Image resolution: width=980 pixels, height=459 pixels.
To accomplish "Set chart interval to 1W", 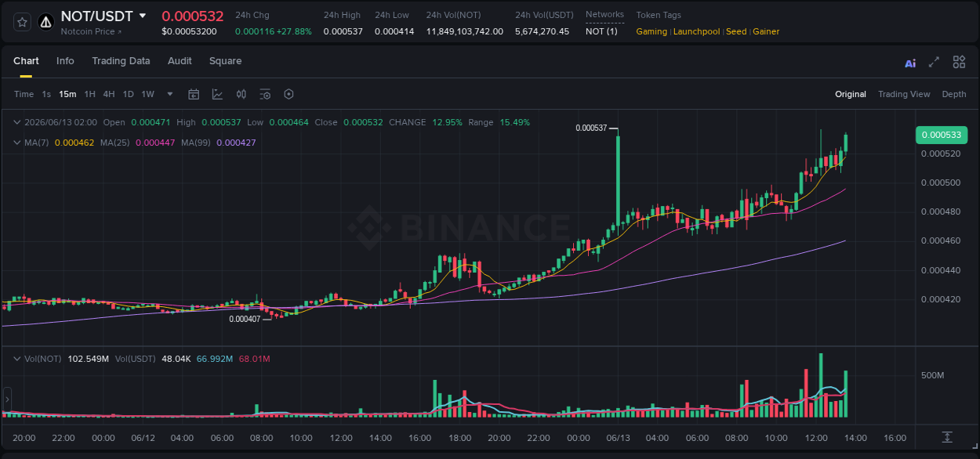I will pyautogui.click(x=147, y=94).
